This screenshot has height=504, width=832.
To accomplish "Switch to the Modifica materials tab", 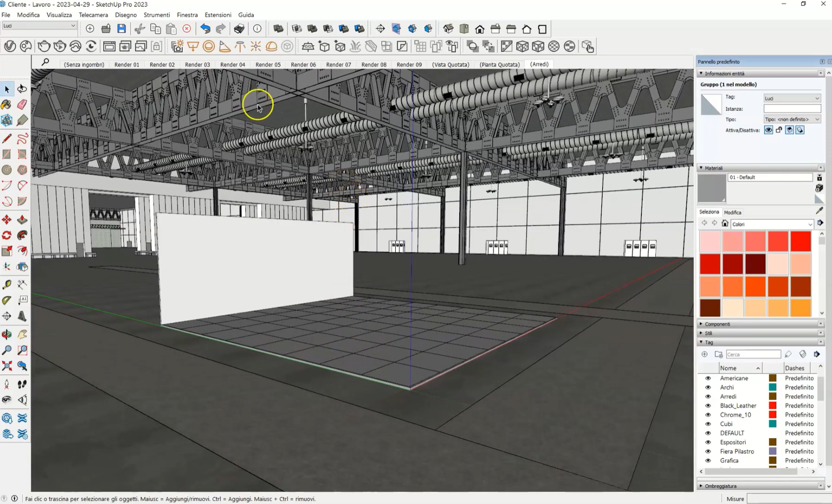I will (x=732, y=212).
